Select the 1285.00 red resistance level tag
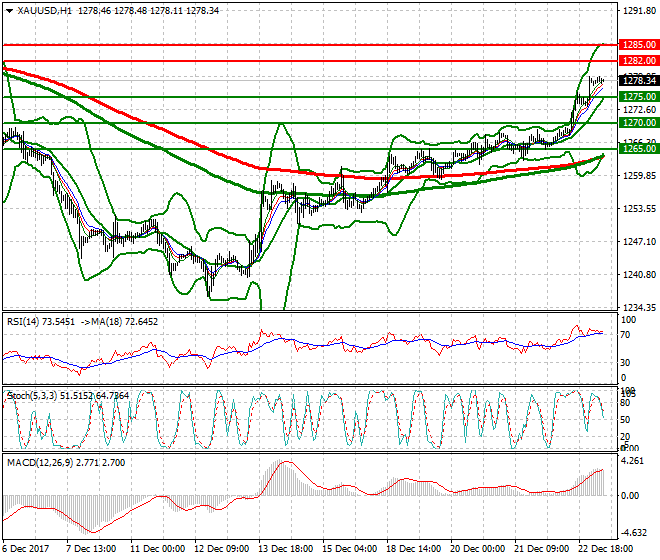This screenshot has width=660, height=560. (x=637, y=45)
